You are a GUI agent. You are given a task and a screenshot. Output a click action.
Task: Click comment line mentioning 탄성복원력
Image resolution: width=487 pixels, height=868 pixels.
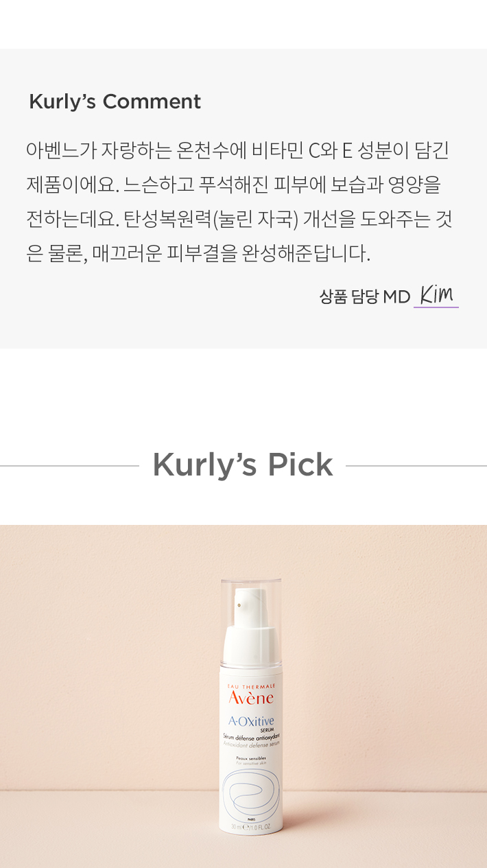[x=239, y=220]
